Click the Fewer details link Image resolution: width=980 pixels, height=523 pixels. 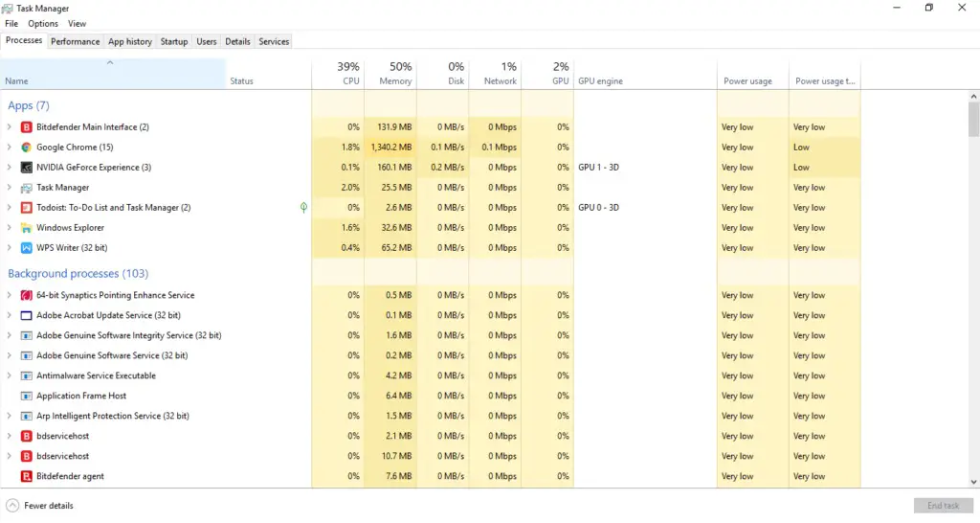pos(49,506)
